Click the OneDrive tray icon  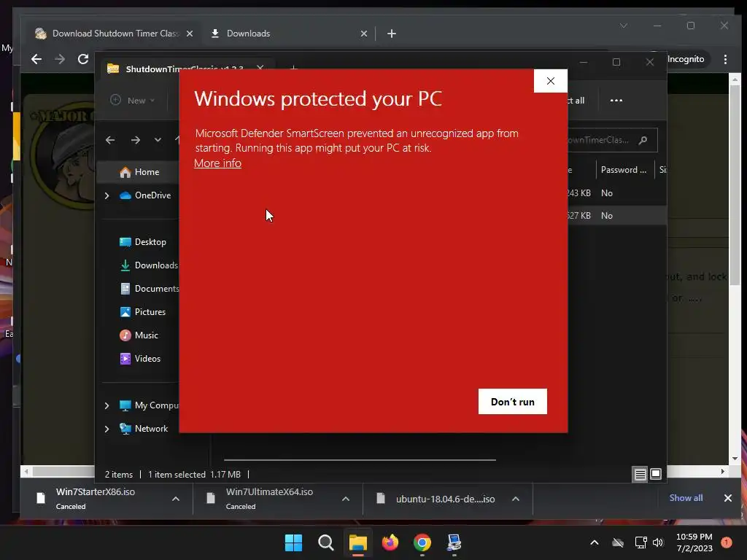pos(618,542)
